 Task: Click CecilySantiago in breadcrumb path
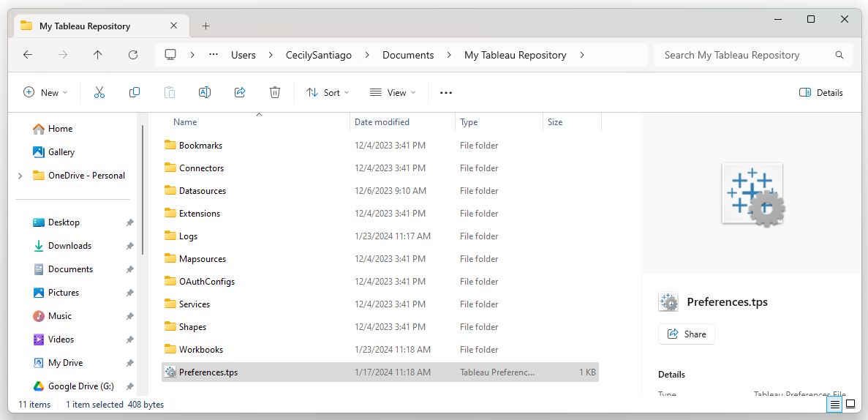319,55
